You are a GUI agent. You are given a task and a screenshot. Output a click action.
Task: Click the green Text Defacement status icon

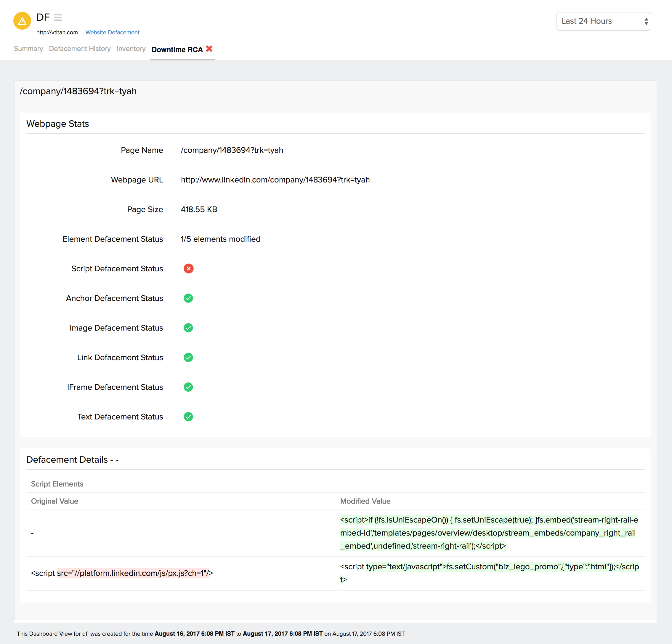pyautogui.click(x=188, y=417)
